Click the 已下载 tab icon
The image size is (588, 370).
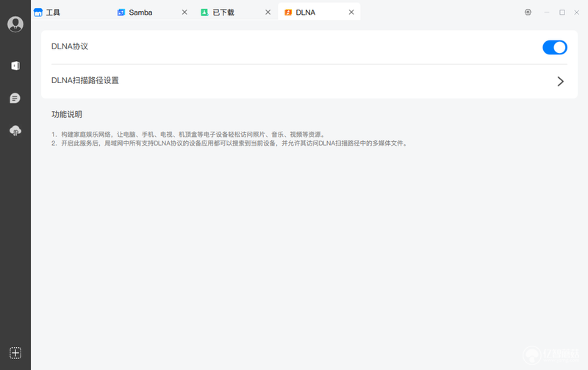(x=204, y=13)
